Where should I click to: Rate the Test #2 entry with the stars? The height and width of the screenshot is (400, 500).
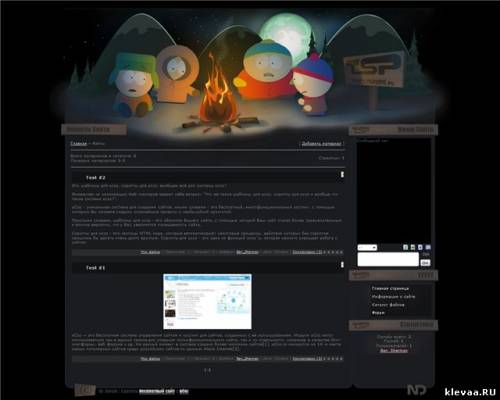pyautogui.click(x=333, y=252)
